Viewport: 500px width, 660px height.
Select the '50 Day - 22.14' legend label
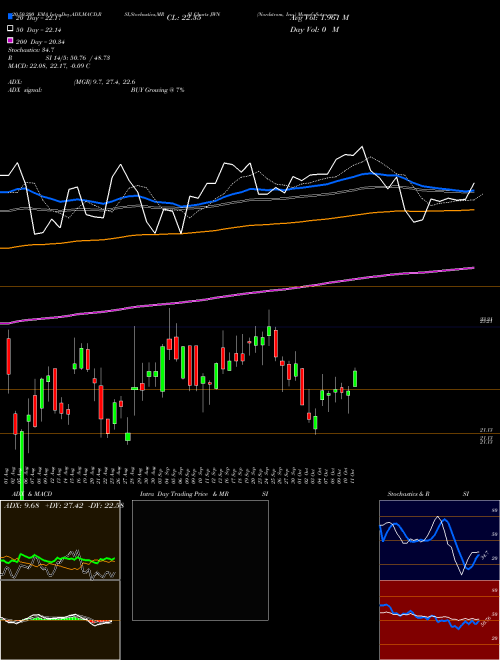38,29
